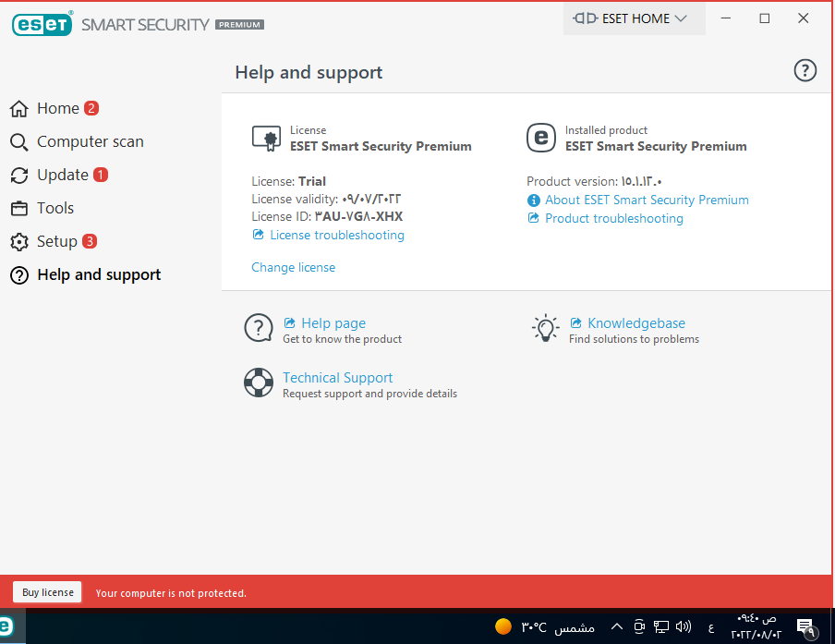Click the input language indicator in taskbar
835x644 pixels.
711,628
